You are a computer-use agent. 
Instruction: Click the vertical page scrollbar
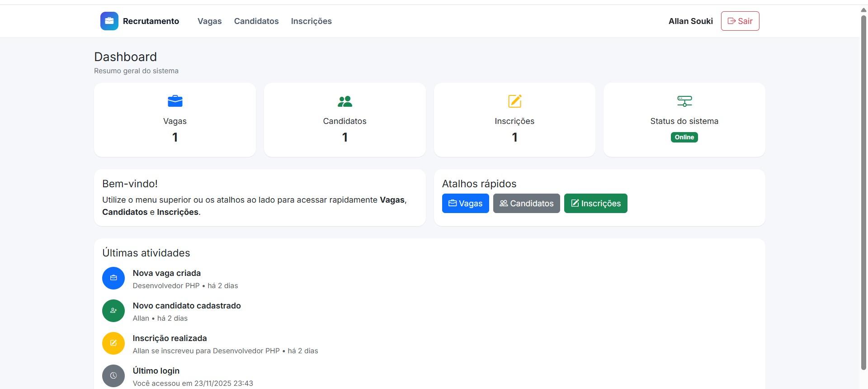863,190
